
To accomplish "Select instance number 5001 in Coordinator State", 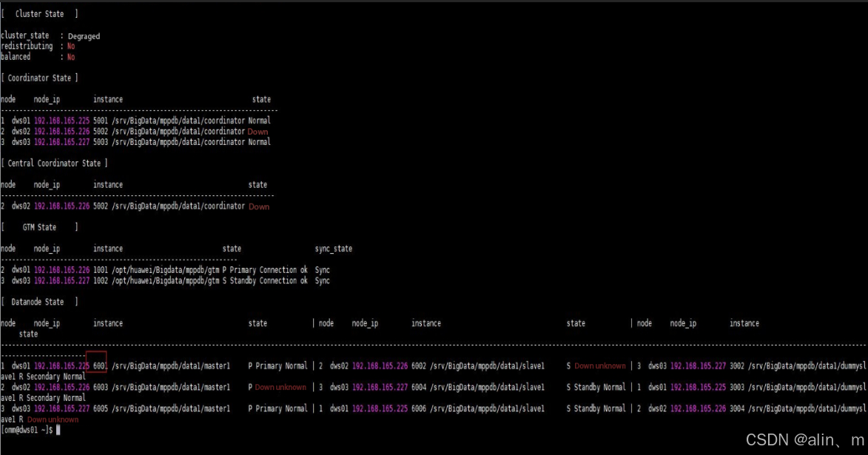I will tap(101, 121).
